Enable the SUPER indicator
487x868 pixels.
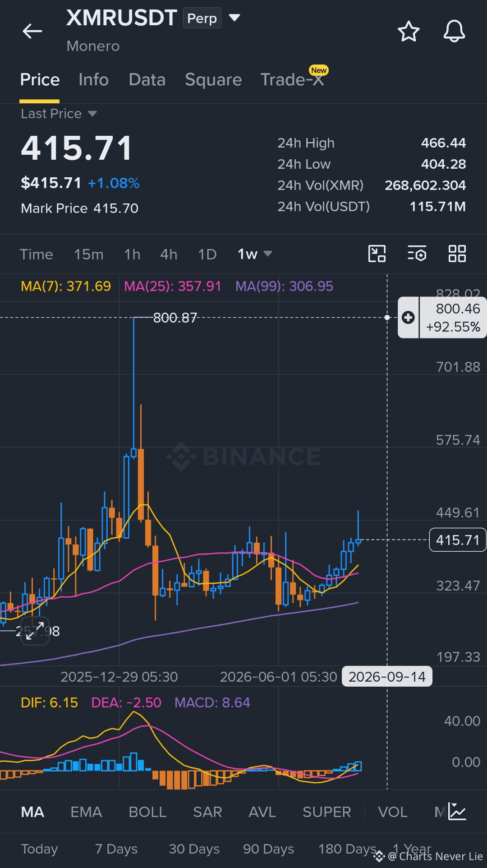click(x=326, y=812)
